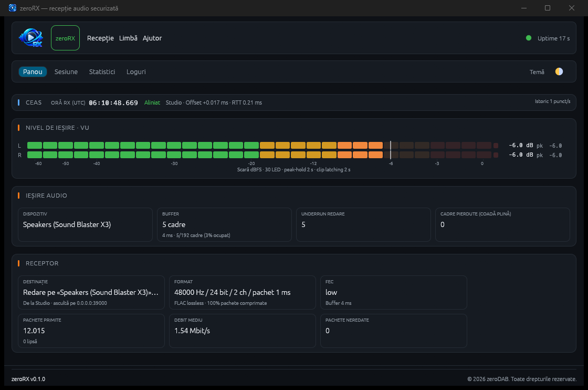Open the Ajutor menu
Viewport: 588px width, 390px height.
[x=152, y=38]
